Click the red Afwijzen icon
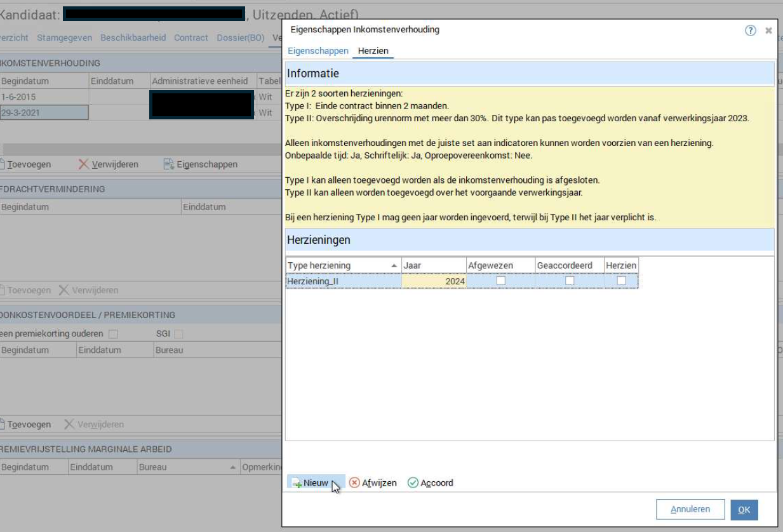The height and width of the screenshot is (532, 783). [354, 483]
